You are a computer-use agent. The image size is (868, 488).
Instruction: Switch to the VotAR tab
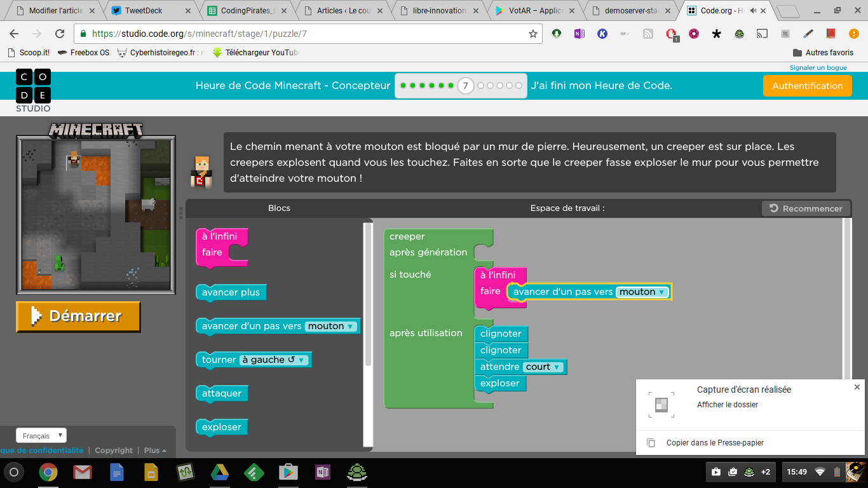[x=535, y=10]
